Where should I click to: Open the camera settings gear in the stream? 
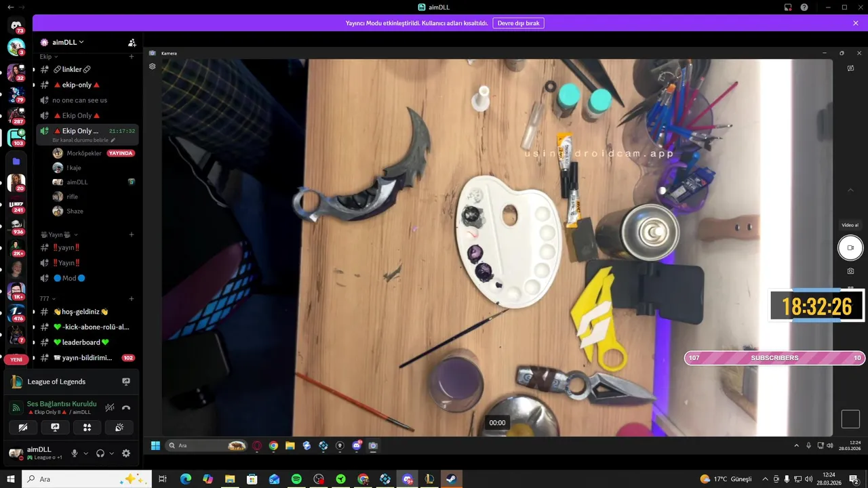click(153, 66)
